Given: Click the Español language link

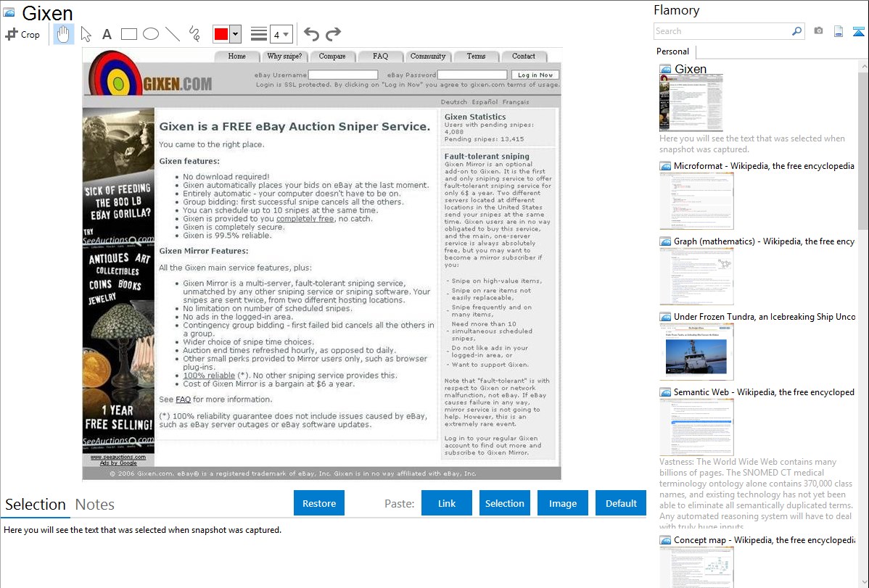Looking at the screenshot, I should pyautogui.click(x=485, y=102).
